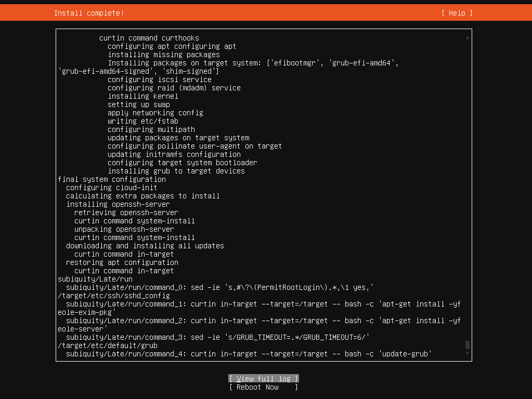Image resolution: width=532 pixels, height=399 pixels.
Task: Click 'configuring iscsi service' log entry
Action: click(x=160, y=79)
